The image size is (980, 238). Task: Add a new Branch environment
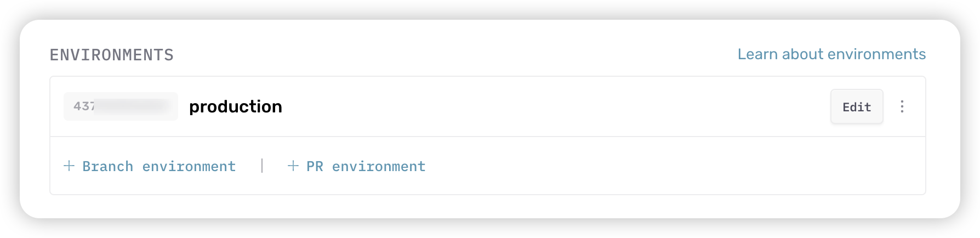(x=159, y=166)
